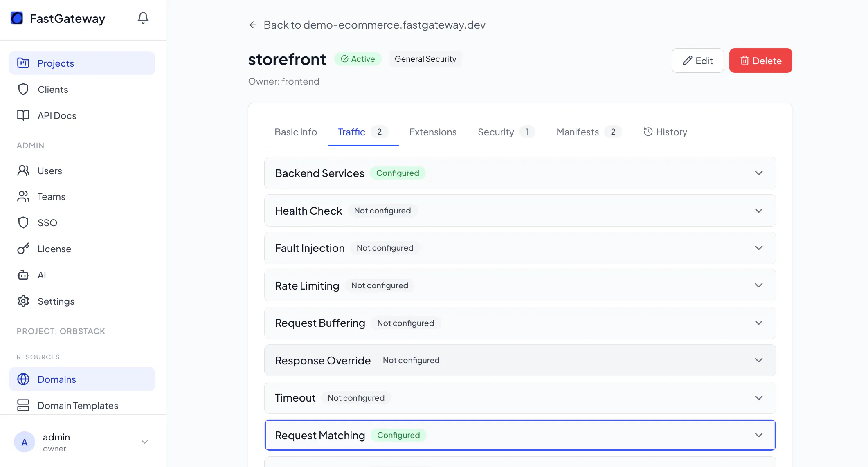Click the Settings gear icon
The image size is (868, 467).
click(23, 301)
